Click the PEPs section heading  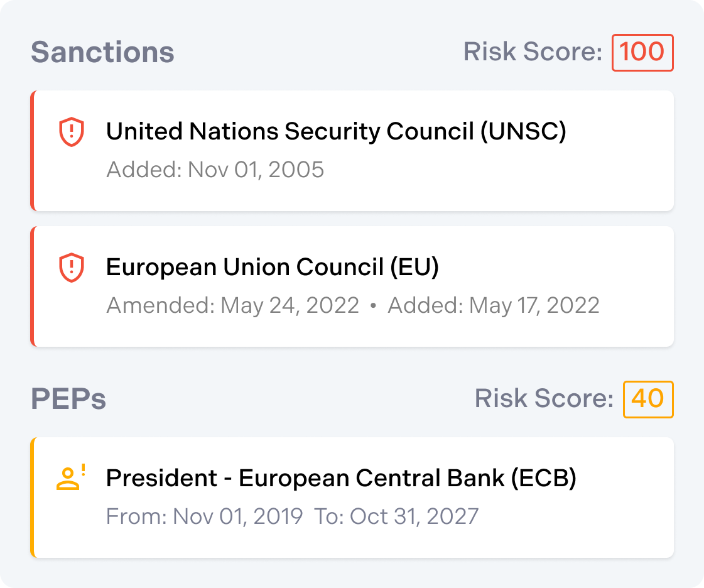(68, 399)
